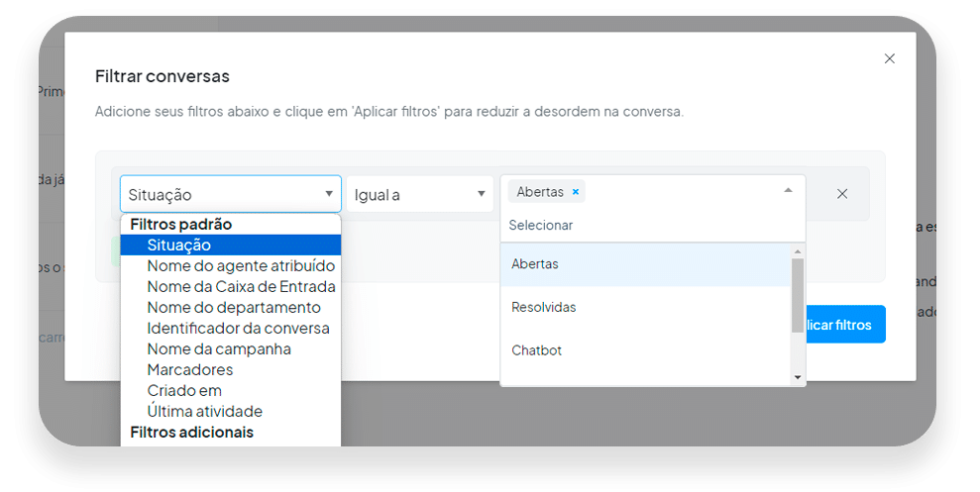The height and width of the screenshot is (492, 980).
Task: Remove the Abertas tag with its x icon
Action: 576,192
